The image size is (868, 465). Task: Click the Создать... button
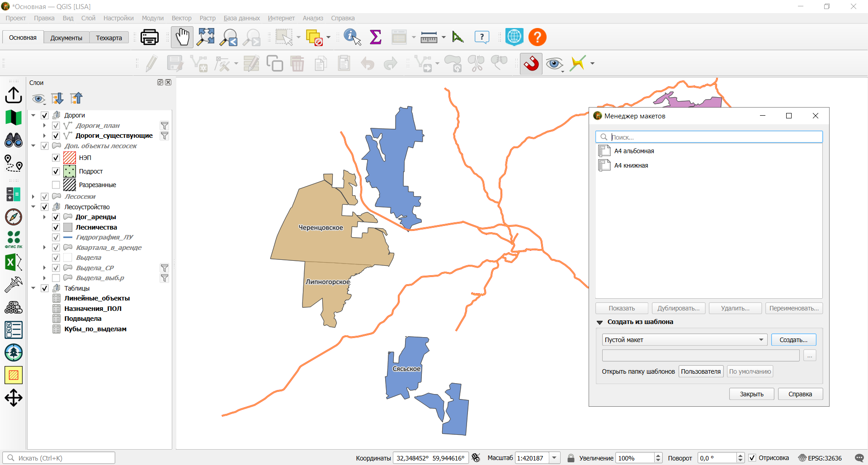pos(793,340)
